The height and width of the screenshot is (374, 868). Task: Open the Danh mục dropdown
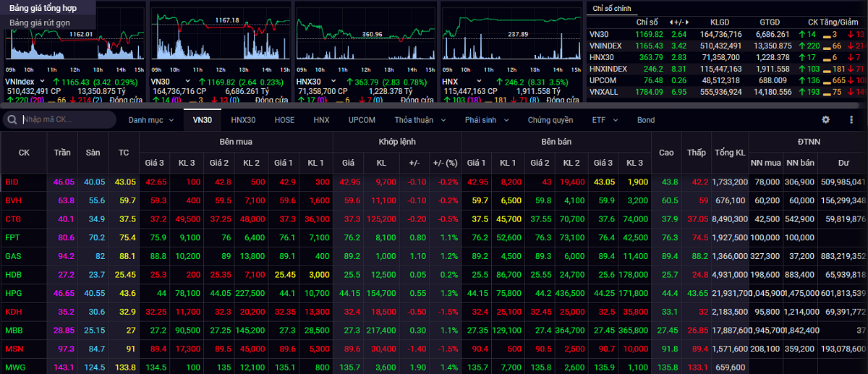(x=150, y=120)
